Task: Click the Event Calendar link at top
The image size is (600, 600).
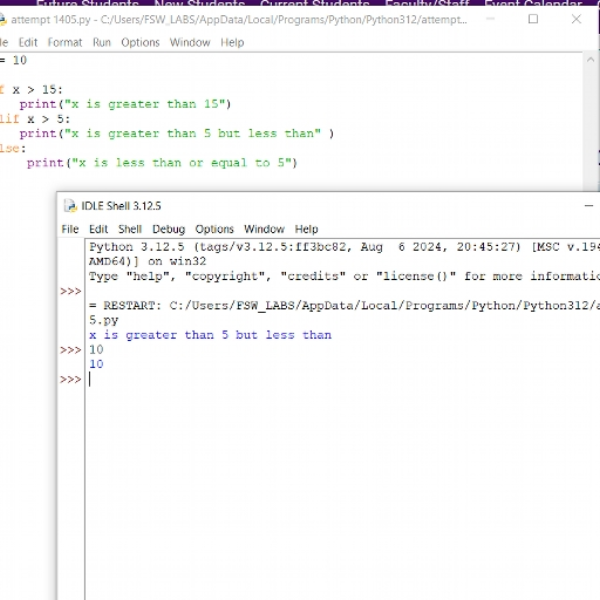Action: point(533,3)
